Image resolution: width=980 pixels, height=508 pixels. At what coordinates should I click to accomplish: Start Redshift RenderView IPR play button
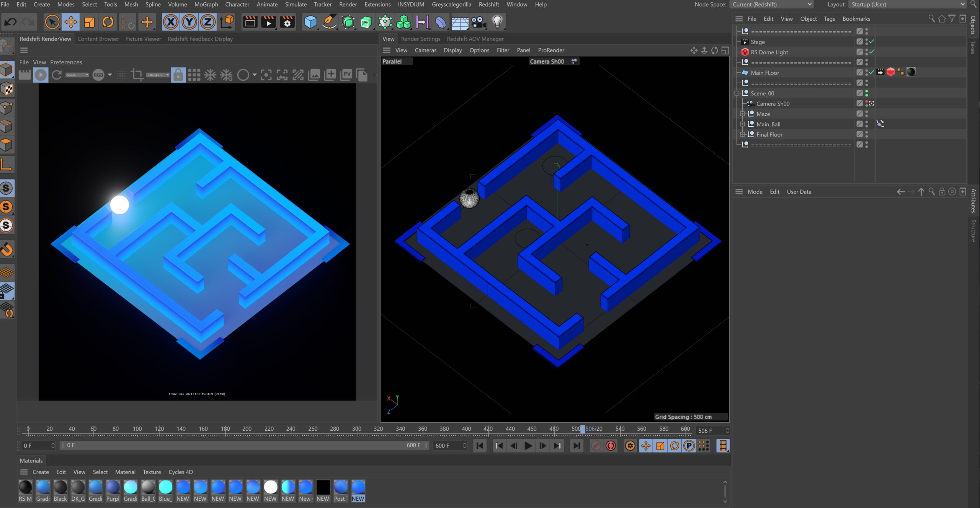(x=41, y=75)
